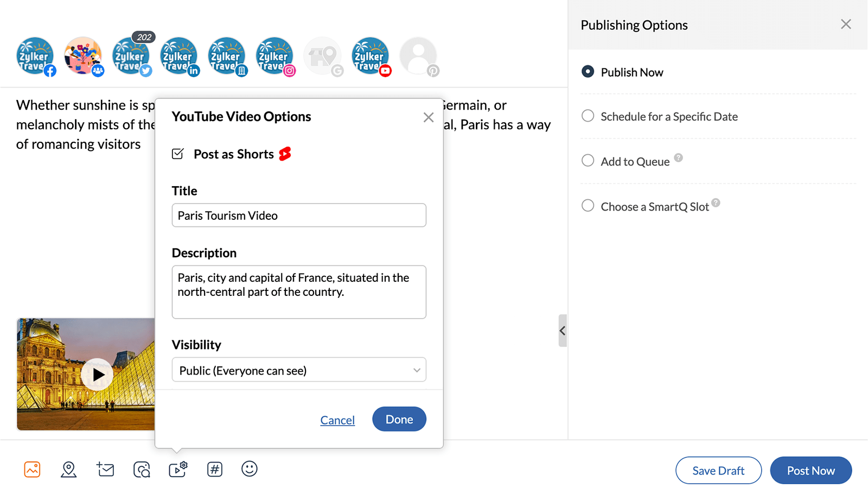Play the Paris video preview

coord(98,374)
